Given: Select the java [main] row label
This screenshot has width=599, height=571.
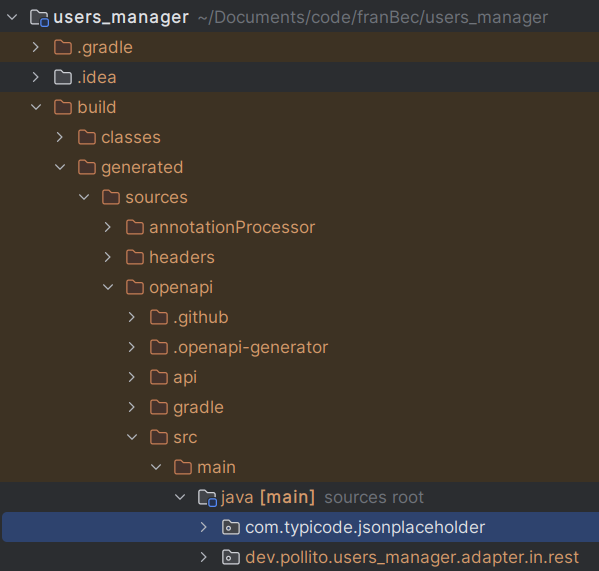Looking at the screenshot, I should 268,498.
